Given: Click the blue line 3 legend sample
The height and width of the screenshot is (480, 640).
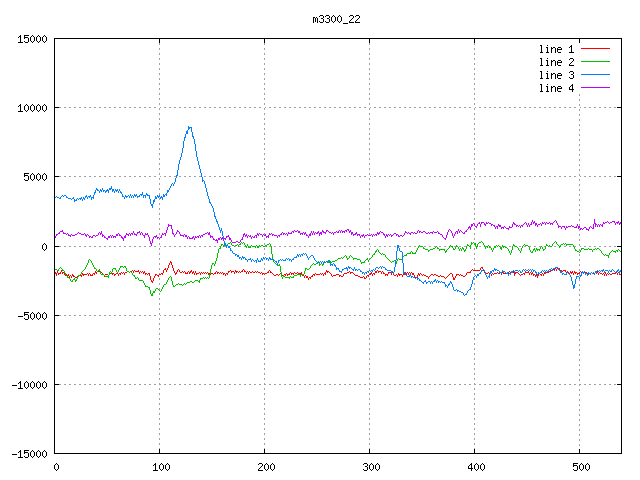Looking at the screenshot, I should click(595, 75).
